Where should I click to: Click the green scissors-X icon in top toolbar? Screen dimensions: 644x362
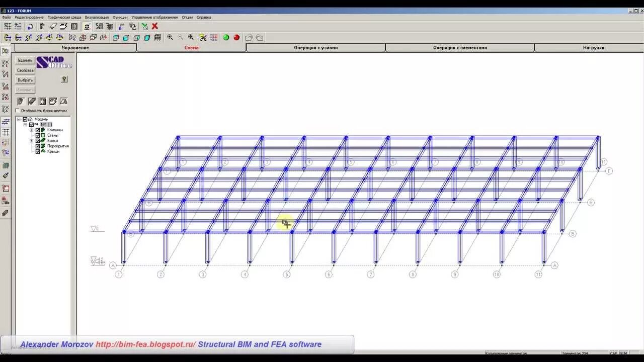[x=145, y=26]
